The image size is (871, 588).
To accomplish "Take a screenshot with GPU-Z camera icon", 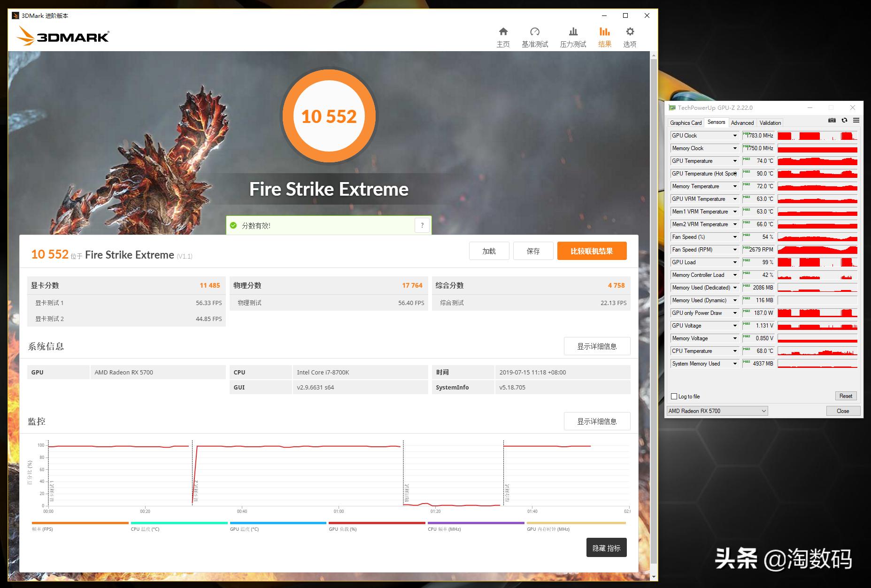I will point(832,121).
